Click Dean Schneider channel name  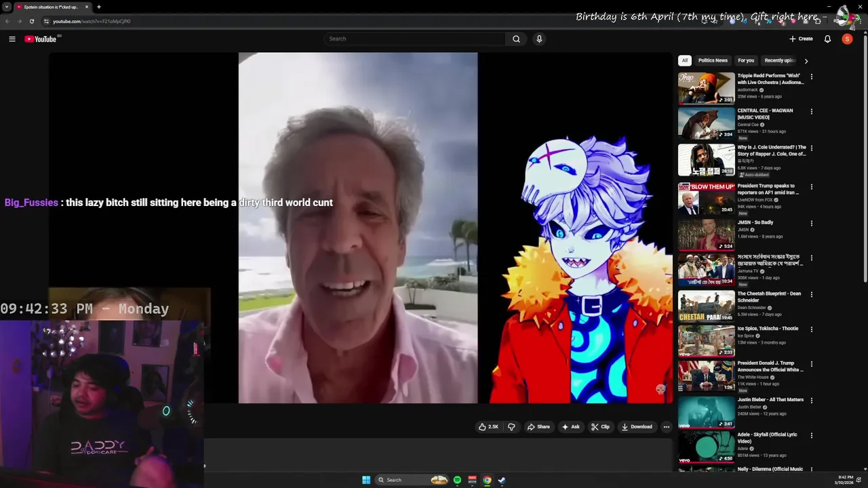click(752, 308)
